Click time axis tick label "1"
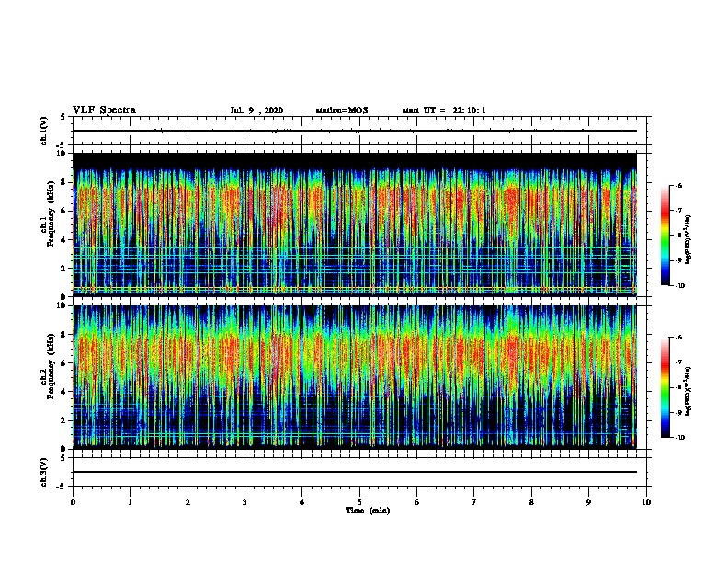 click(130, 502)
